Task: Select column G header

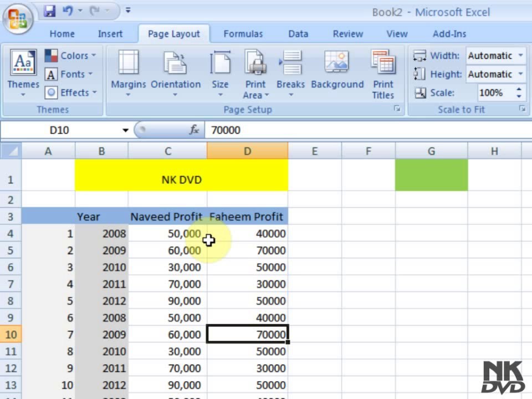Action: [431, 151]
